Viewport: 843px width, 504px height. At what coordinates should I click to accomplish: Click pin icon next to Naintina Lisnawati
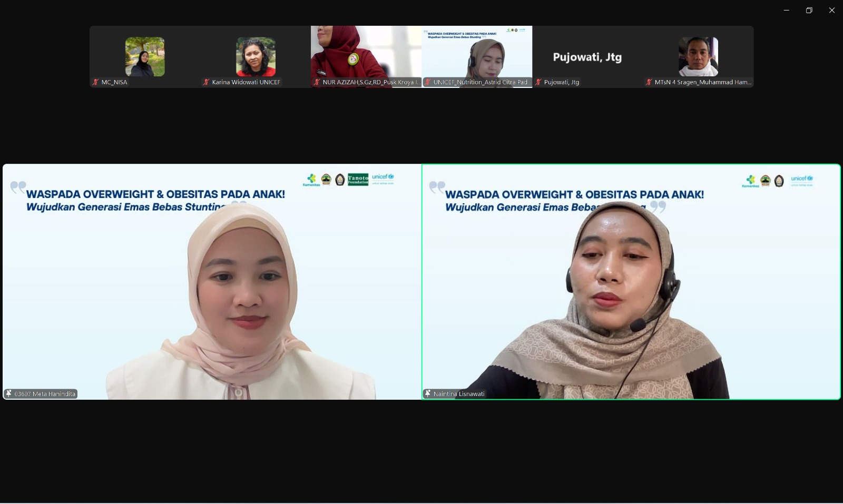[428, 393]
